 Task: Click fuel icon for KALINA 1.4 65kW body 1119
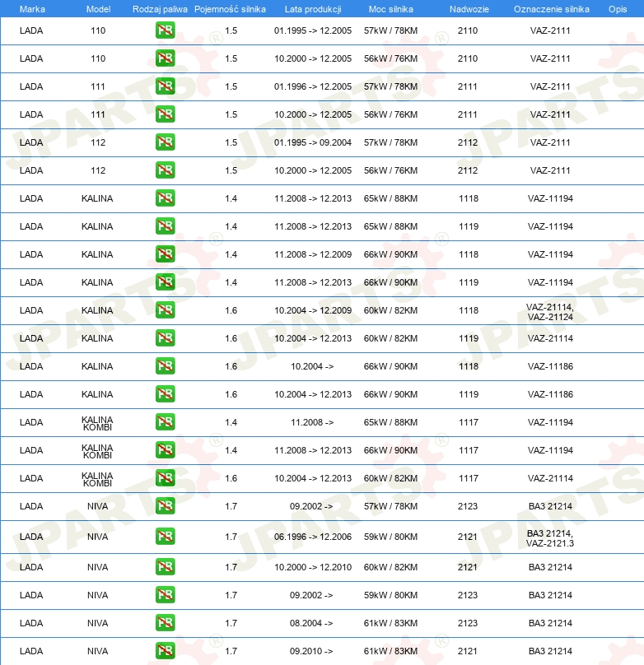165,226
